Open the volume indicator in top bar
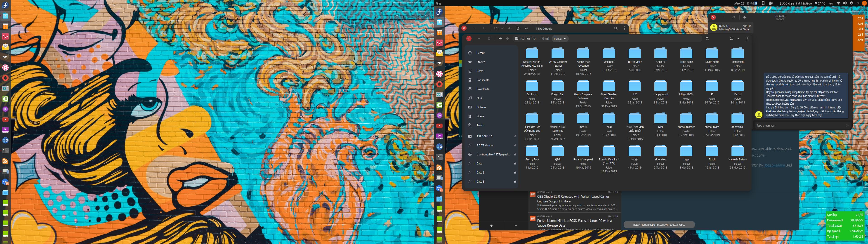This screenshot has height=244, width=868. 845,3
